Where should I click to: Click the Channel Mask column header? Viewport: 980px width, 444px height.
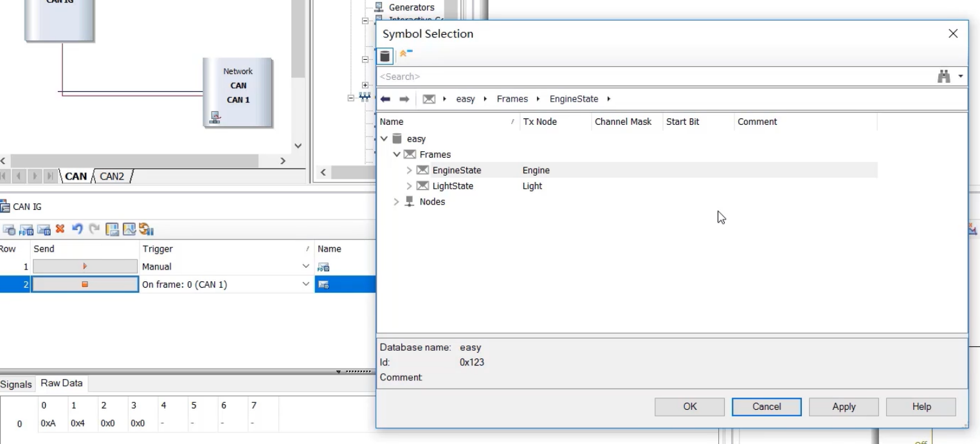pos(627,122)
